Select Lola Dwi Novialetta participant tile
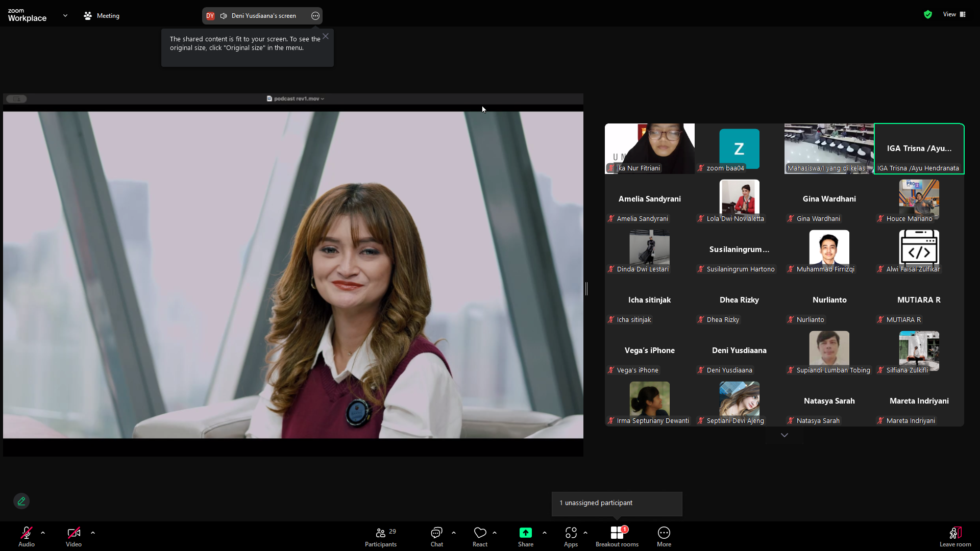 [x=740, y=199]
